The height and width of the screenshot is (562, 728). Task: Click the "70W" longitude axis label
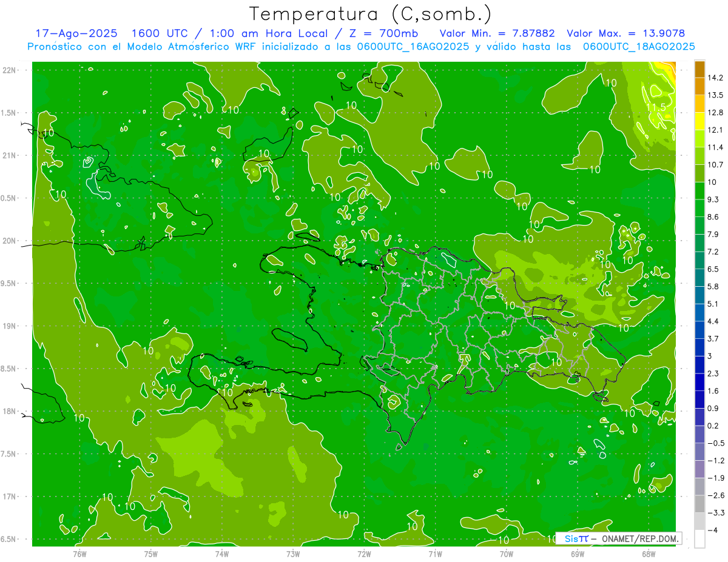(507, 554)
